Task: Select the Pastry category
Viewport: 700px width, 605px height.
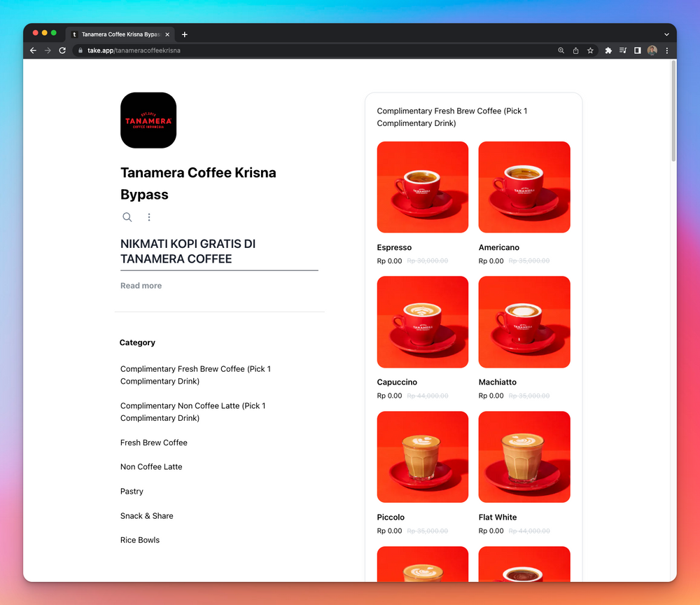Action: click(132, 491)
